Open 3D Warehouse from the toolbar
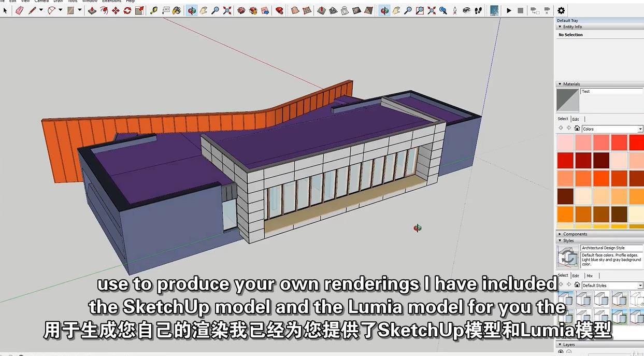 [x=241, y=10]
